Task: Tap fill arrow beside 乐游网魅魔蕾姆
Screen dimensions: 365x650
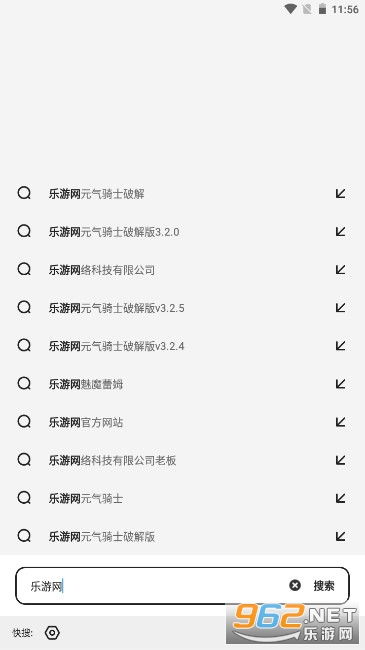Action: pyautogui.click(x=341, y=384)
